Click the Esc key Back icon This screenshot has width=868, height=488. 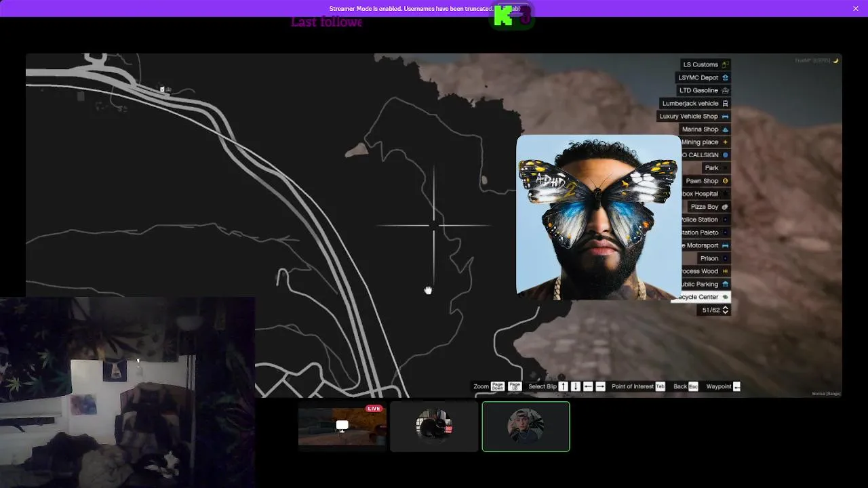click(x=693, y=386)
